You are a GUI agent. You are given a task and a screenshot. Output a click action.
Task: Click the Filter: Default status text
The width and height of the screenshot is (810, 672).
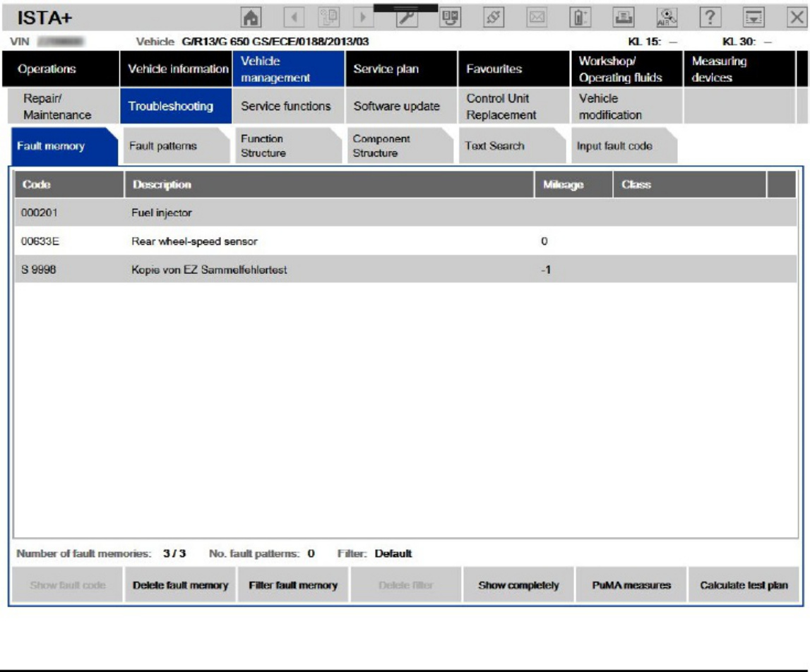click(374, 553)
